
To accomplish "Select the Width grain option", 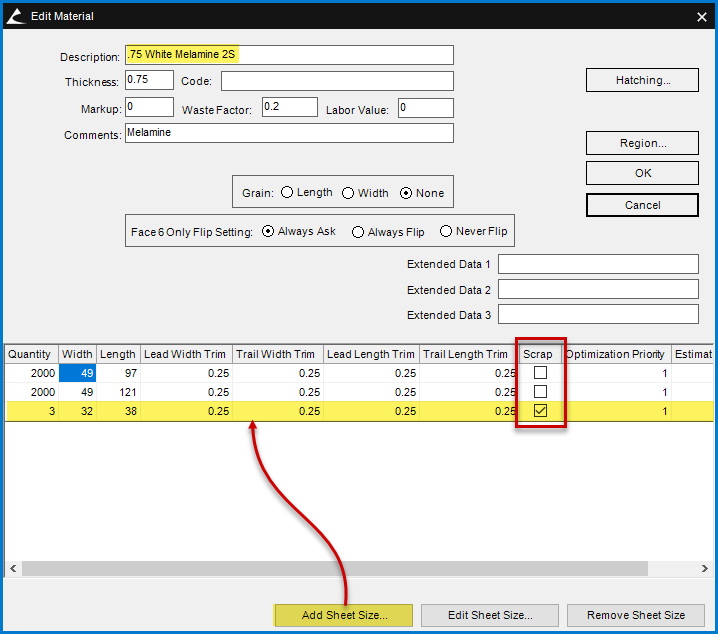I will (348, 193).
